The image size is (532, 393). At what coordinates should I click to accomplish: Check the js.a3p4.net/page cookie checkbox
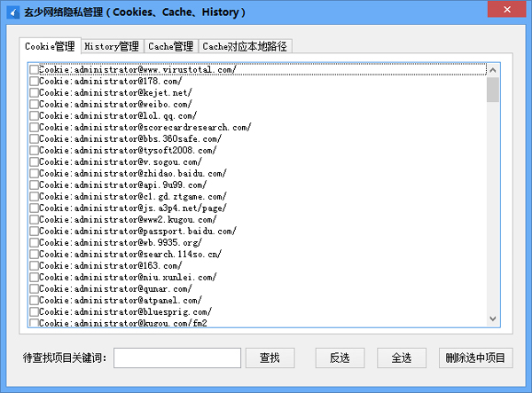coord(34,208)
